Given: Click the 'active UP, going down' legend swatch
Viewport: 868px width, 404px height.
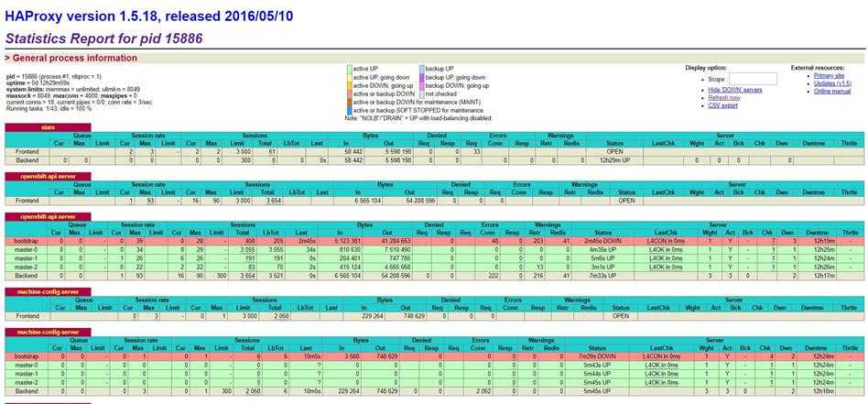Looking at the screenshot, I should point(349,77).
